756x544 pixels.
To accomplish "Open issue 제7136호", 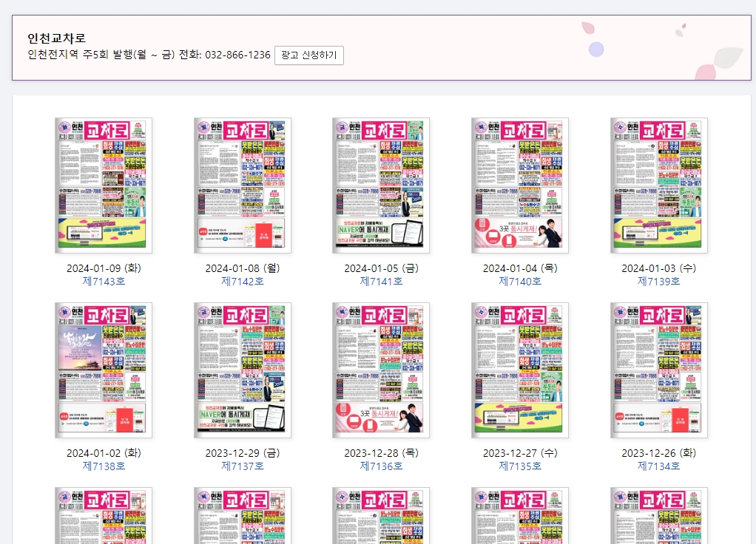I will [x=381, y=466].
